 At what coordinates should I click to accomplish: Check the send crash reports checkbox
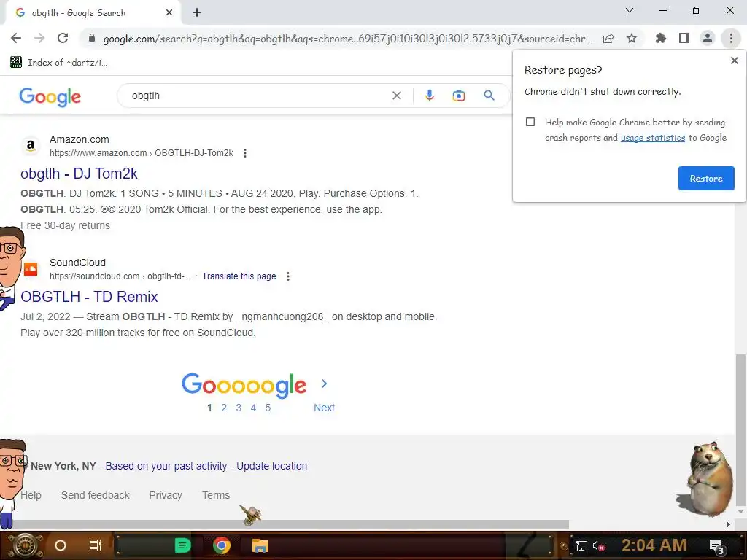pos(530,122)
